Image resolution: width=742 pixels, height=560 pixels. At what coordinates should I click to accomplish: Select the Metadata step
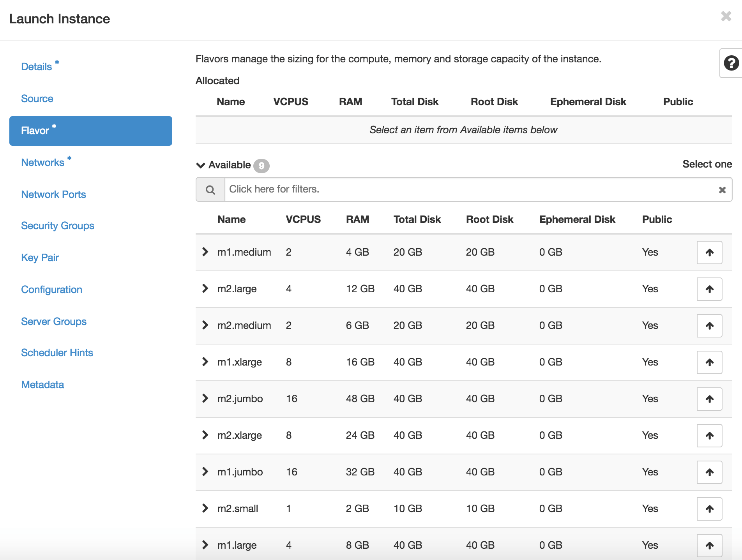42,385
